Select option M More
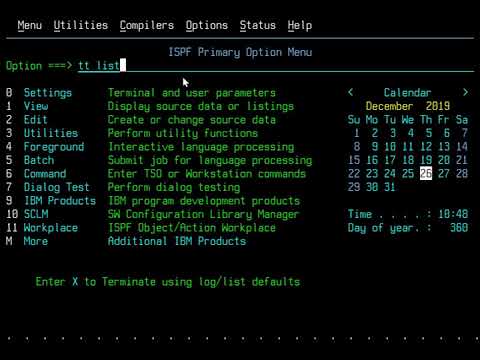Screen dimensions: 480x360 pos(36,241)
